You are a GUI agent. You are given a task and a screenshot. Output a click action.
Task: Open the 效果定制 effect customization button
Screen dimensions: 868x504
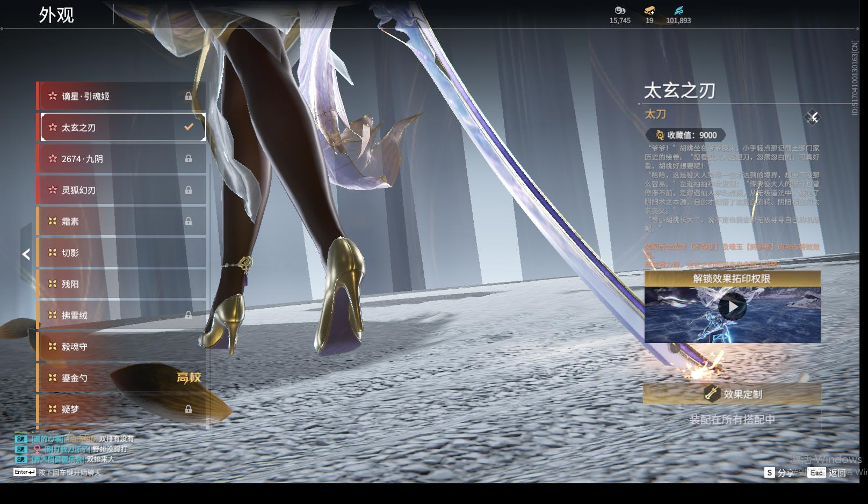pos(732,394)
